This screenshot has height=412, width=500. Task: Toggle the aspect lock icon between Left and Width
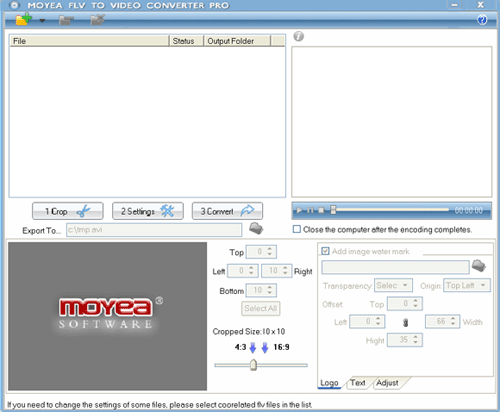click(405, 323)
